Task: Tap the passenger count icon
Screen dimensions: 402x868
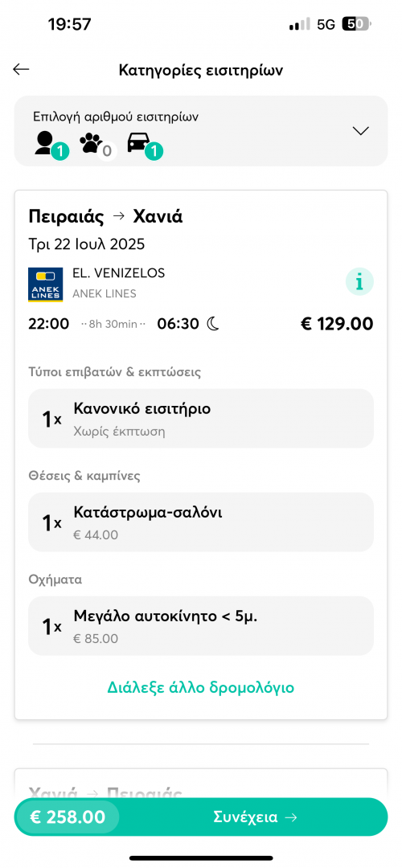Action: pyautogui.click(x=51, y=144)
